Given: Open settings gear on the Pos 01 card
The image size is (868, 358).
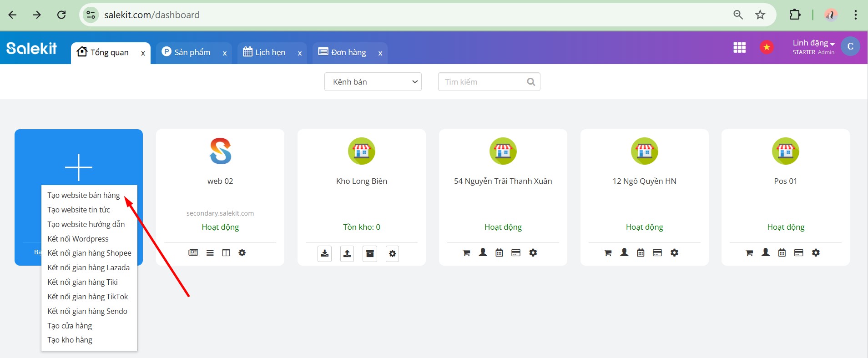Looking at the screenshot, I should click(x=816, y=252).
